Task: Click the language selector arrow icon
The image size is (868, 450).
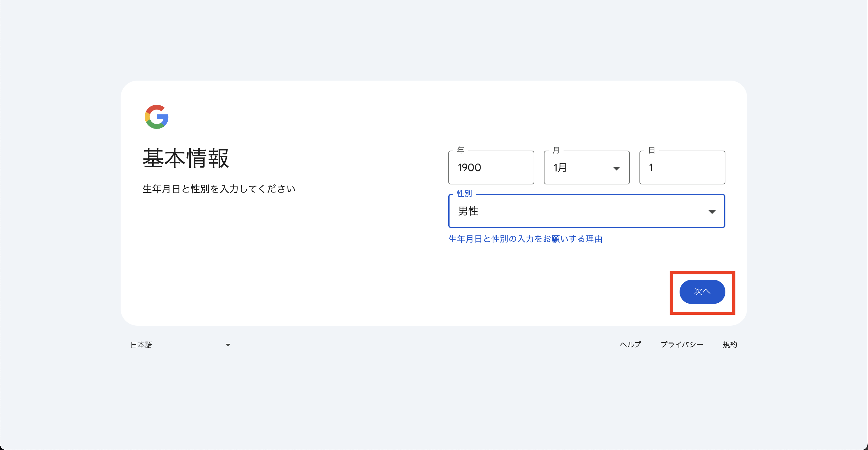Action: click(x=228, y=345)
